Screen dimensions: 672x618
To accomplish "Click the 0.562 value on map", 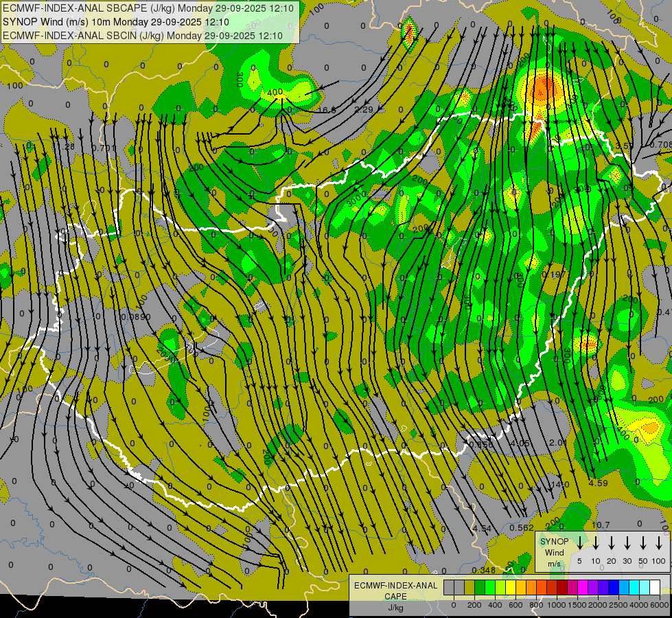I will pos(522,527).
